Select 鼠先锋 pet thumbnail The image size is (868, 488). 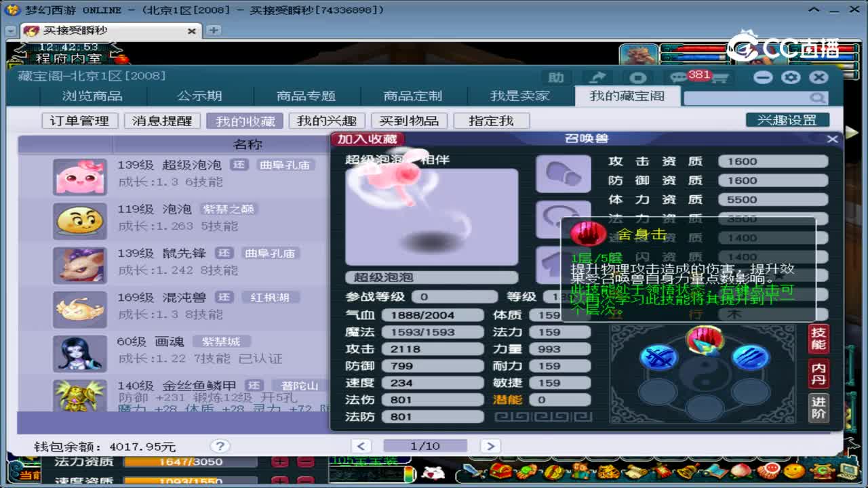(x=80, y=265)
